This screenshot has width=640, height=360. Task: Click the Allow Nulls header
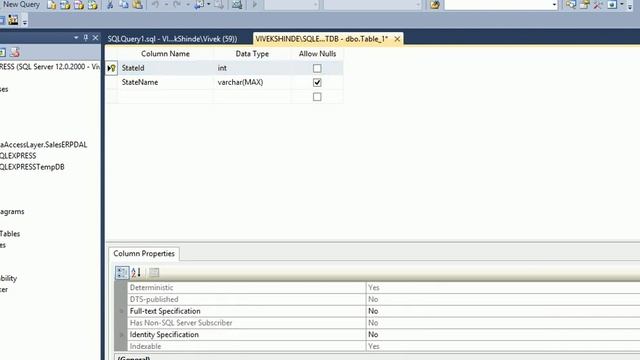coord(317,54)
